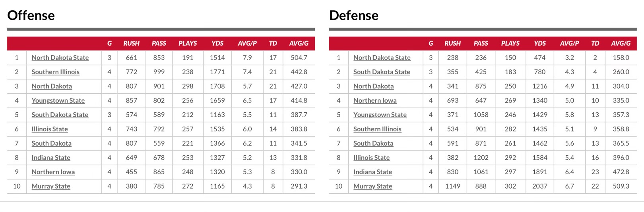
Task: Click the Offense AVG/G column header
Action: 299,43
